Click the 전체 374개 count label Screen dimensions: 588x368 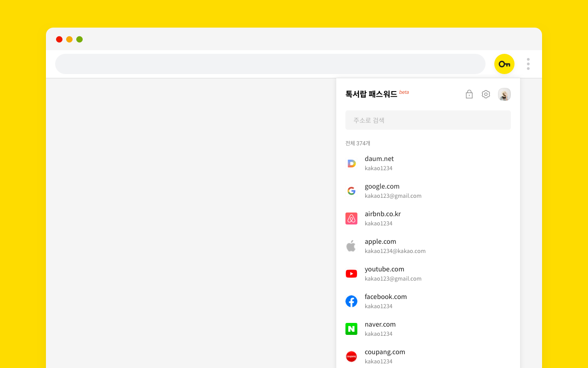click(x=358, y=143)
